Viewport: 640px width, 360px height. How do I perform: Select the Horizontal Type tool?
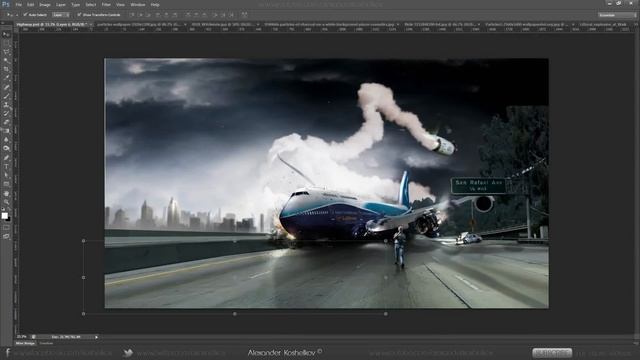[x=6, y=167]
